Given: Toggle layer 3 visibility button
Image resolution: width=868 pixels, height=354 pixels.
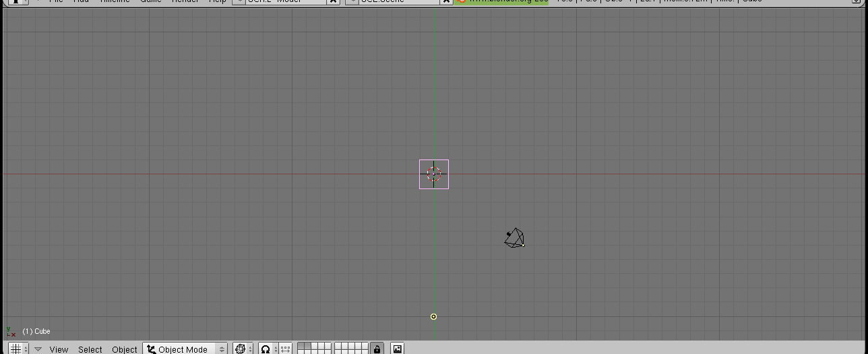Looking at the screenshot, I should tap(314, 345).
